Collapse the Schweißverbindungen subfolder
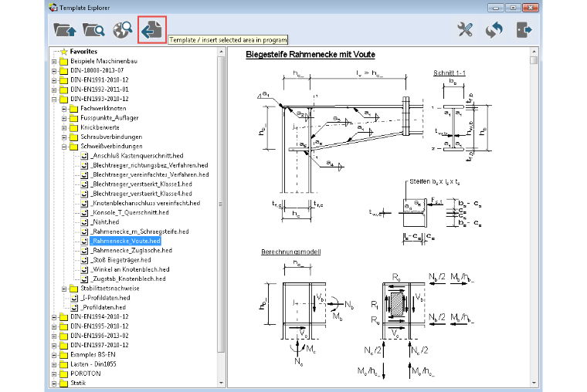The width and height of the screenshot is (587, 392). (64, 147)
